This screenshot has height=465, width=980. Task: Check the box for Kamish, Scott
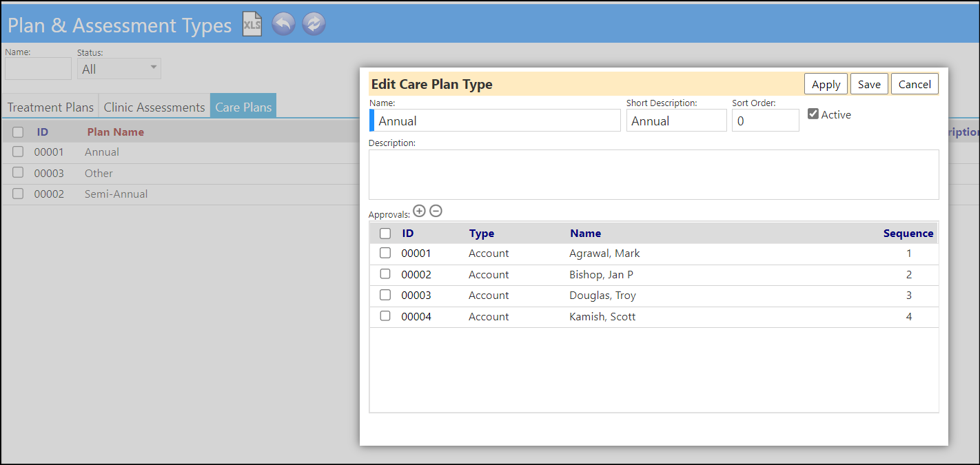(x=385, y=316)
